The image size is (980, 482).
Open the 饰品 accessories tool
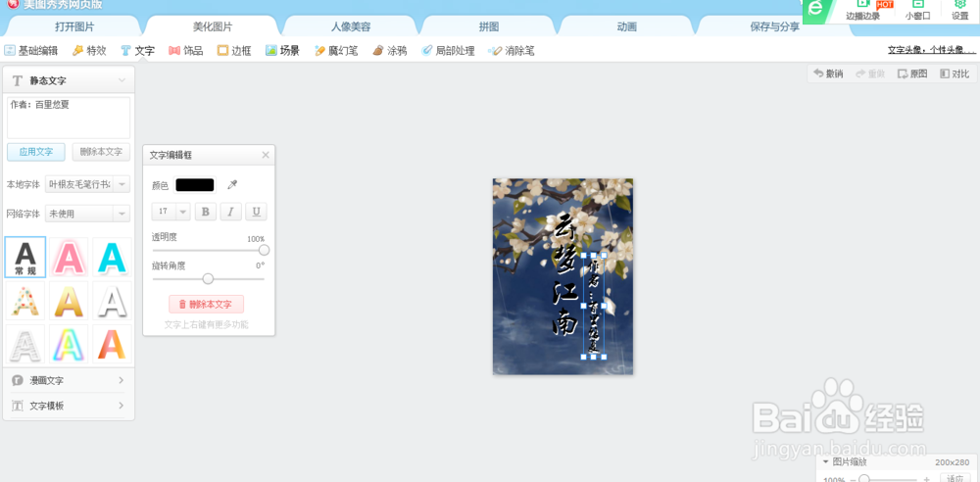coord(186,51)
